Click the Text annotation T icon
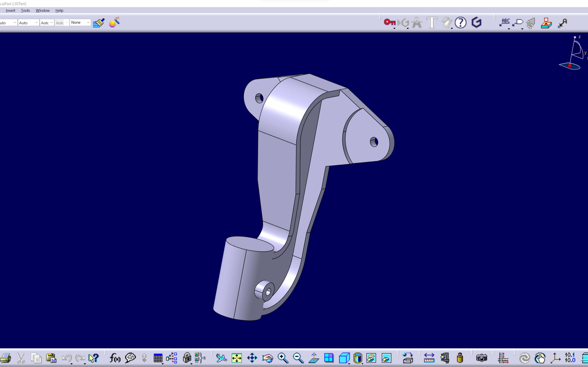The width and height of the screenshot is (588, 367). [432, 23]
